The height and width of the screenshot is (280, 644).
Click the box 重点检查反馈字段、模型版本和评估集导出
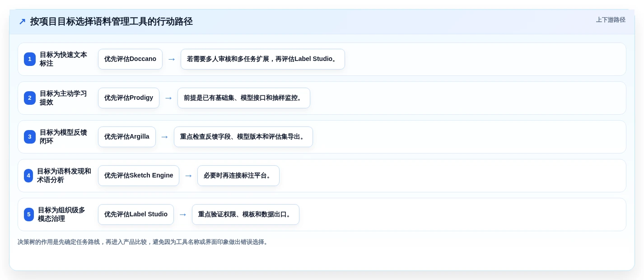click(x=243, y=137)
